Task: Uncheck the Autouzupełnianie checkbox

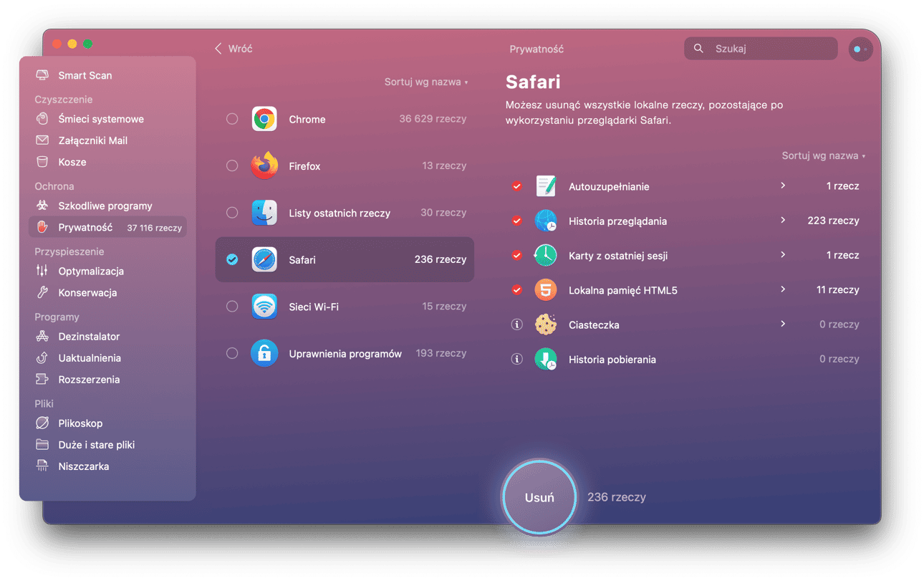Action: (516, 186)
